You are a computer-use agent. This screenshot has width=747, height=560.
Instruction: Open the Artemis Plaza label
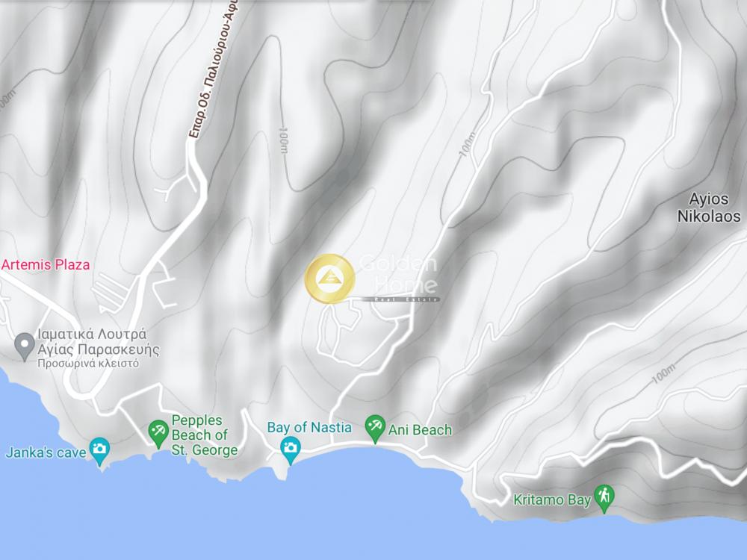(x=46, y=265)
